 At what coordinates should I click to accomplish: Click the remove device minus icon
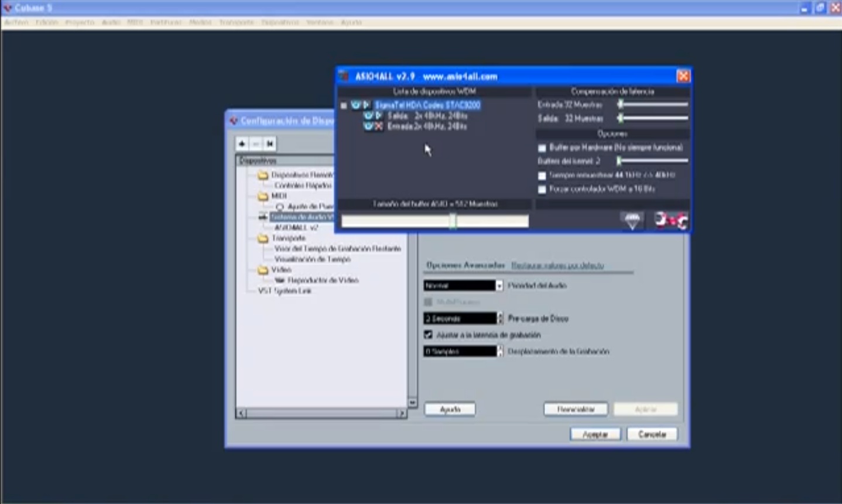tap(256, 143)
